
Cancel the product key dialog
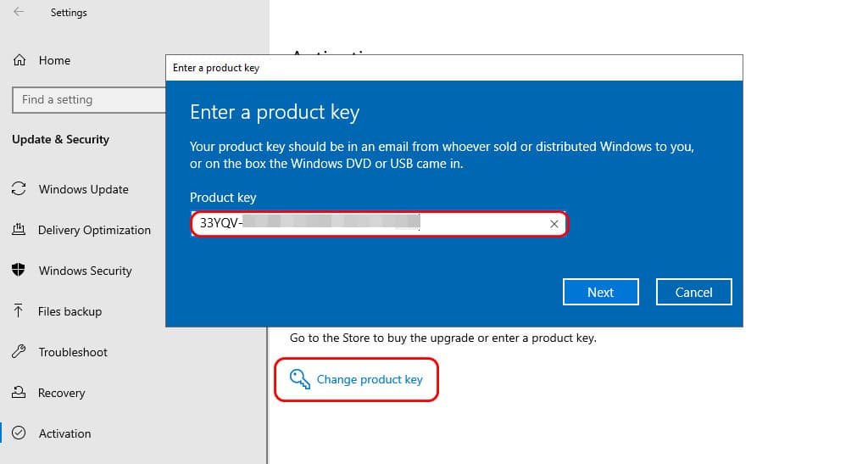coord(693,292)
